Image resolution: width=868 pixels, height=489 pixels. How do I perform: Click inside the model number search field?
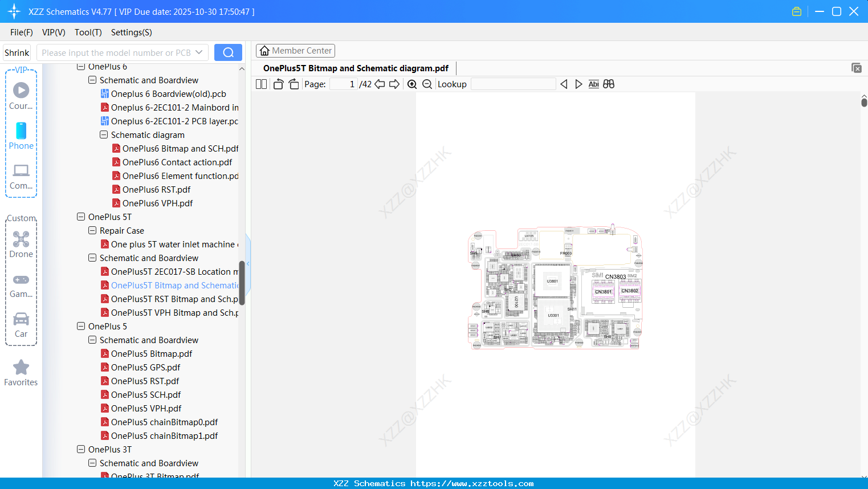(x=120, y=52)
